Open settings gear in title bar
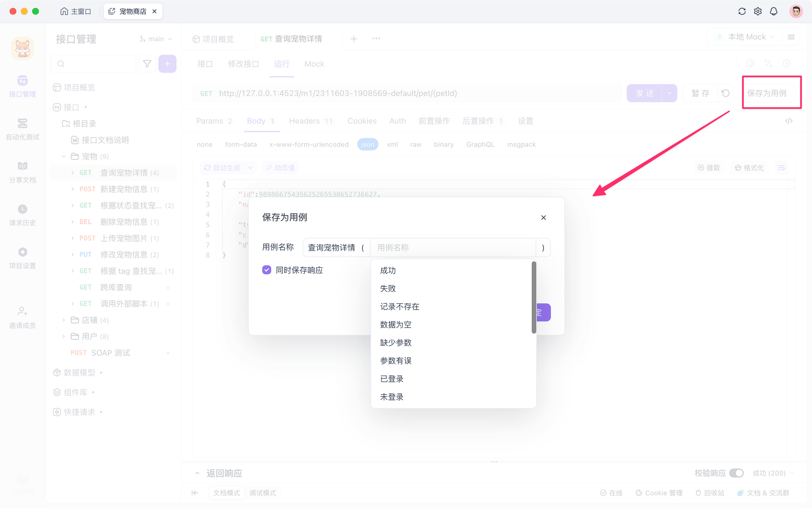Image resolution: width=812 pixels, height=508 pixels. click(x=758, y=11)
